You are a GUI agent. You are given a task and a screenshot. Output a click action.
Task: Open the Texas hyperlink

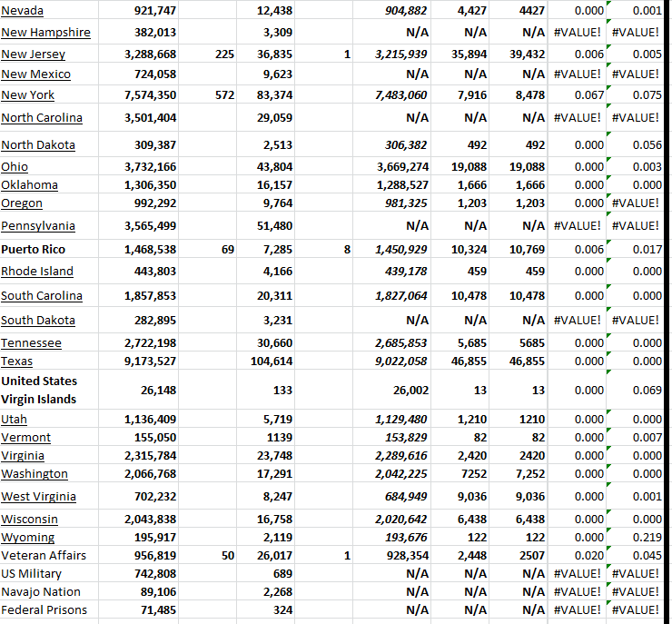click(x=16, y=362)
